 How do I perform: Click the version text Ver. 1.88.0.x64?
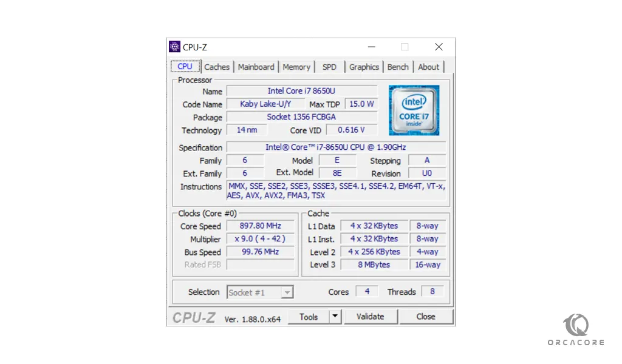click(x=252, y=319)
